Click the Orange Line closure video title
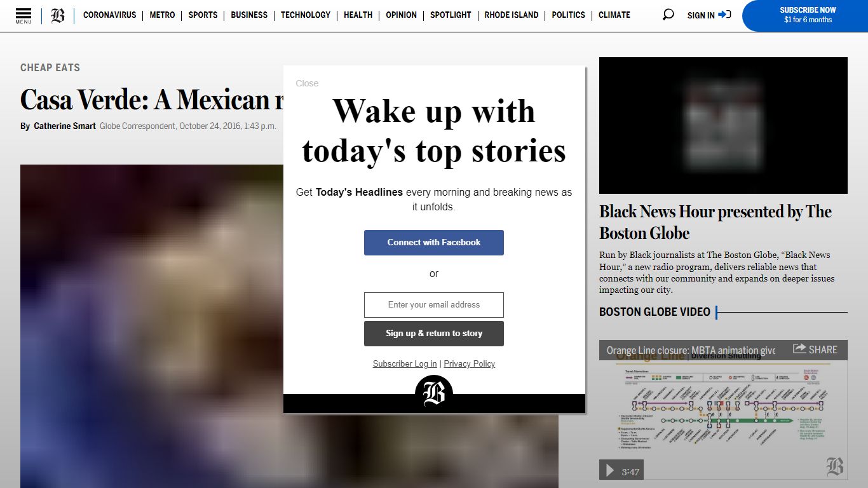The image size is (868, 488). coord(691,351)
